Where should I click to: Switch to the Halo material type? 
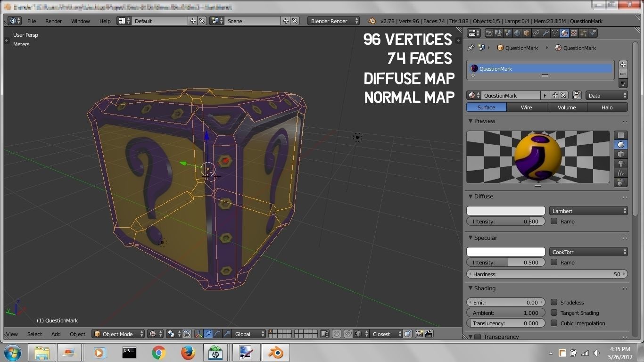[x=607, y=107]
